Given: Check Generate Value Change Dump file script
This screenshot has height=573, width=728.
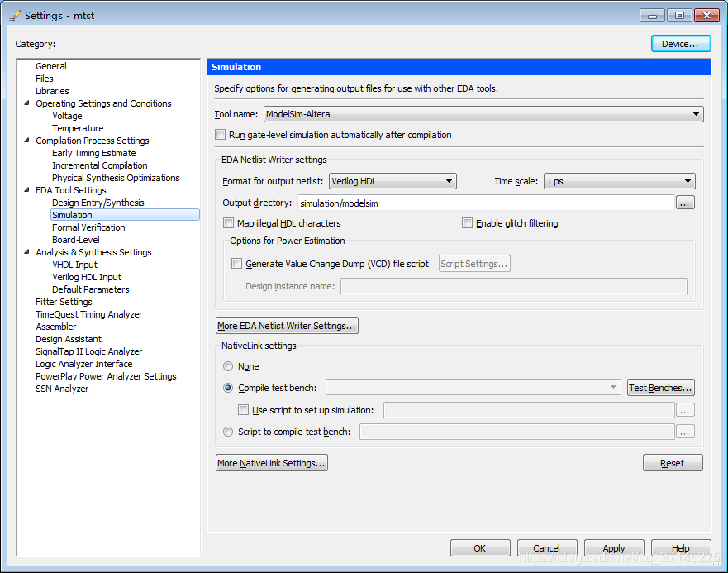Looking at the screenshot, I should [237, 264].
